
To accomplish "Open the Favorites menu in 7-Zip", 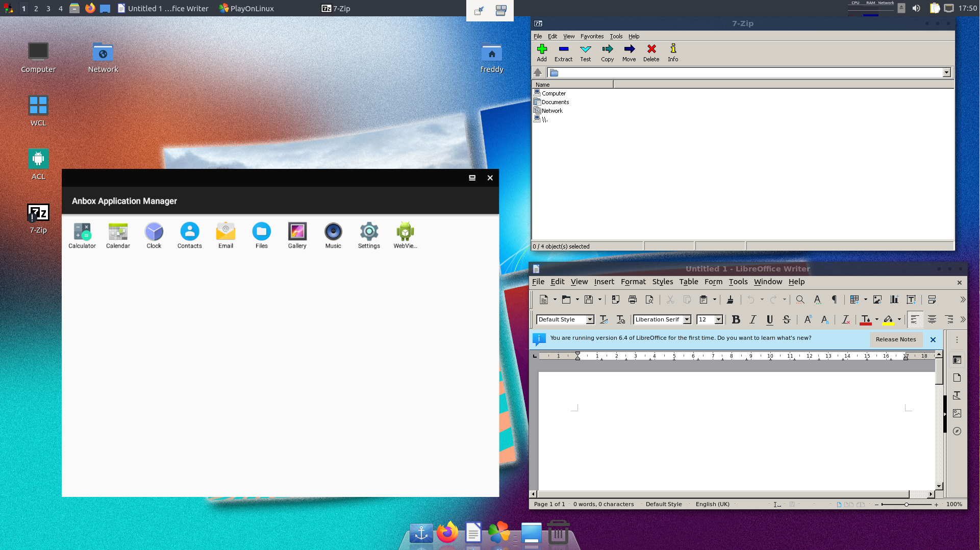I will (592, 36).
